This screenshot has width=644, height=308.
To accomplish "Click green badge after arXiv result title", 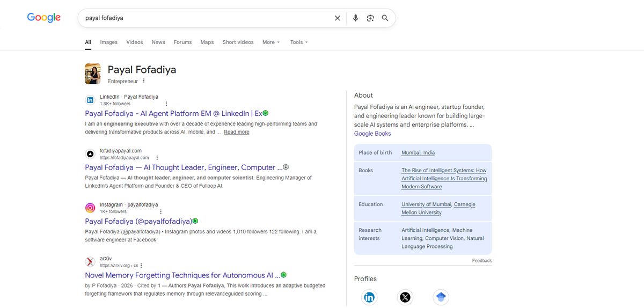I will pos(283,275).
